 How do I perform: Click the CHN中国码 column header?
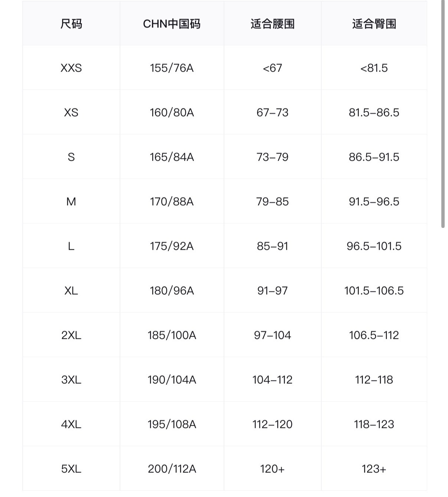(172, 24)
